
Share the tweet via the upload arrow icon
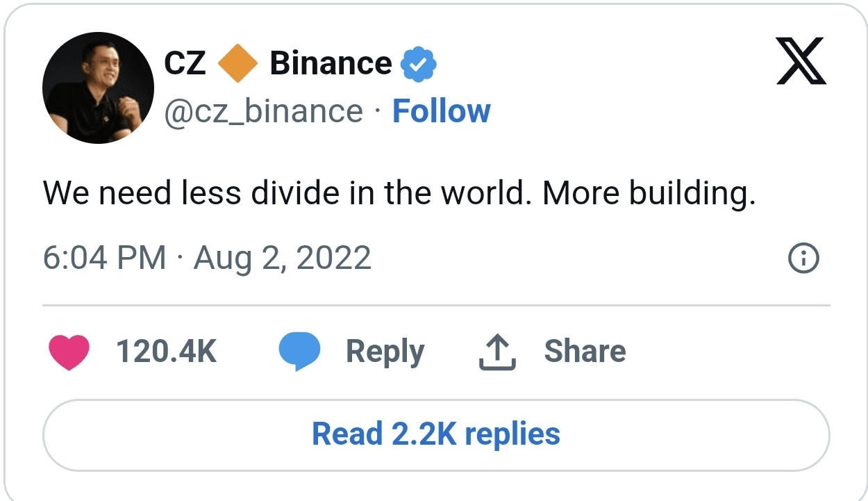[x=496, y=350]
